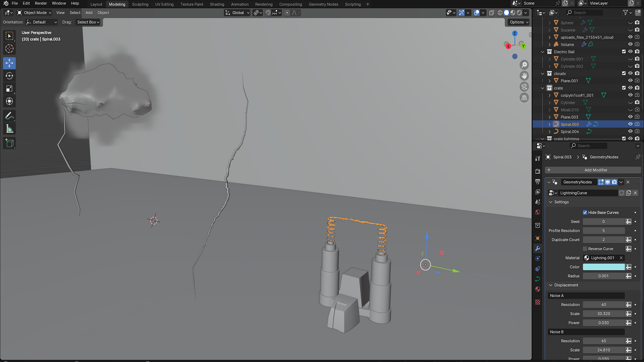The width and height of the screenshot is (644, 362).
Task: Select the Select Box tool
Action: coord(9,36)
